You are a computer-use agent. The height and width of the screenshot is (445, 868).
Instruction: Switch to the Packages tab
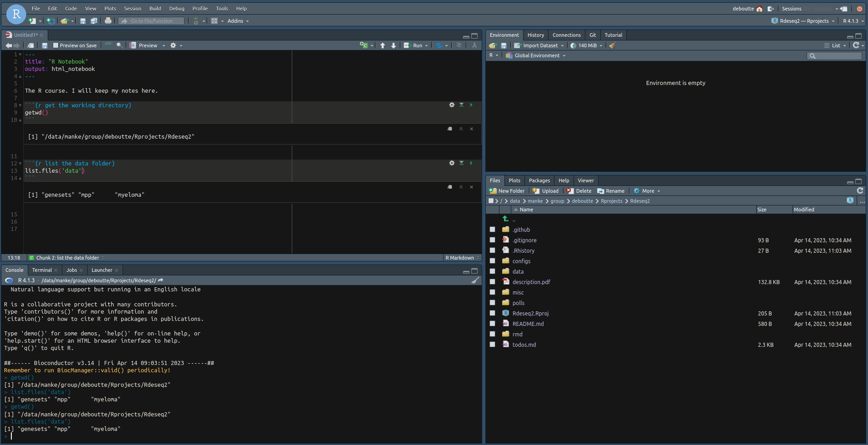tap(539, 180)
